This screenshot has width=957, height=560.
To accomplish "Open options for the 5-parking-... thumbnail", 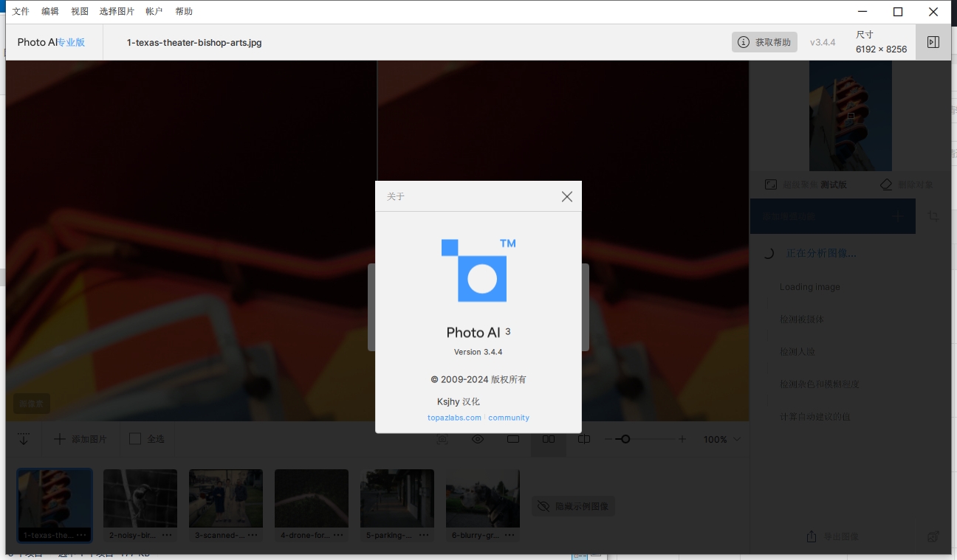I will point(424,535).
